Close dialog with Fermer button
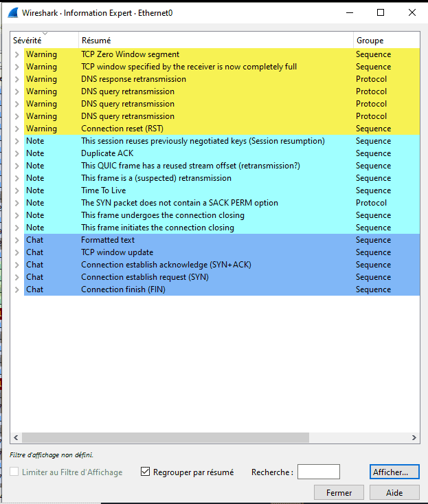 click(339, 492)
